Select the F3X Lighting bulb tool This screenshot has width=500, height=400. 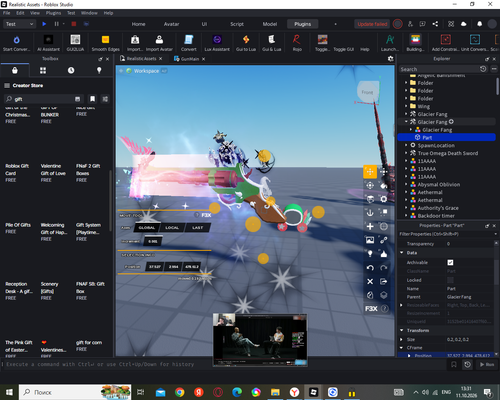(x=370, y=254)
